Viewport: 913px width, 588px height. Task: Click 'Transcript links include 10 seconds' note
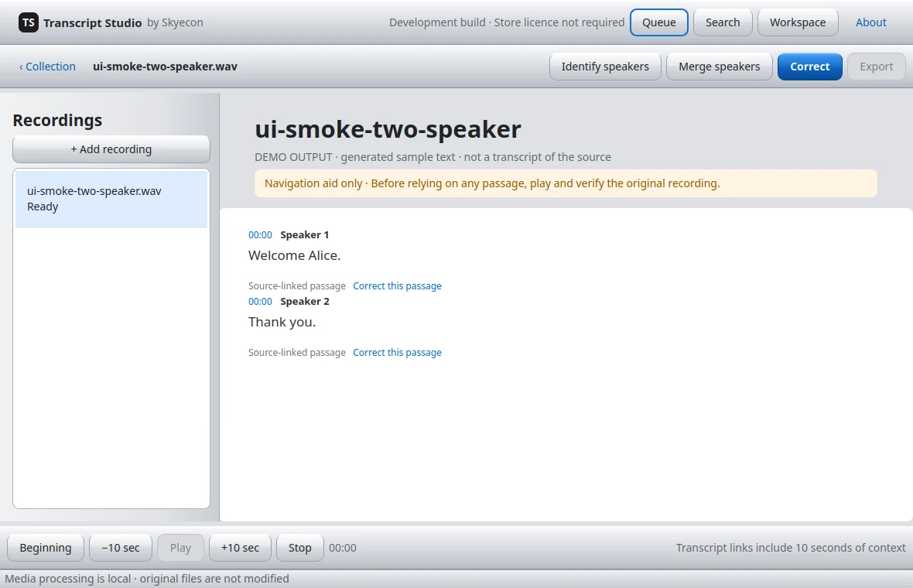pyautogui.click(x=791, y=548)
